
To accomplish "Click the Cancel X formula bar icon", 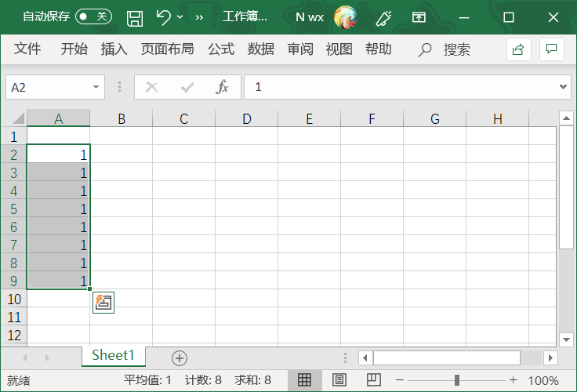I will tap(151, 87).
